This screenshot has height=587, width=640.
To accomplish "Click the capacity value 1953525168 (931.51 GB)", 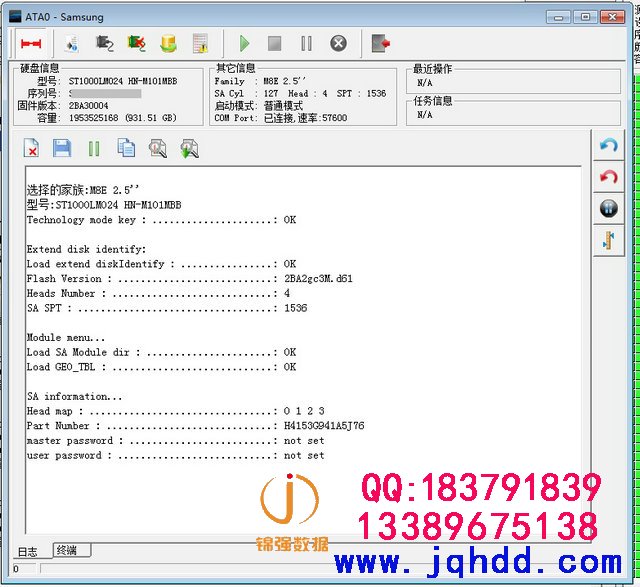I will click(122, 118).
